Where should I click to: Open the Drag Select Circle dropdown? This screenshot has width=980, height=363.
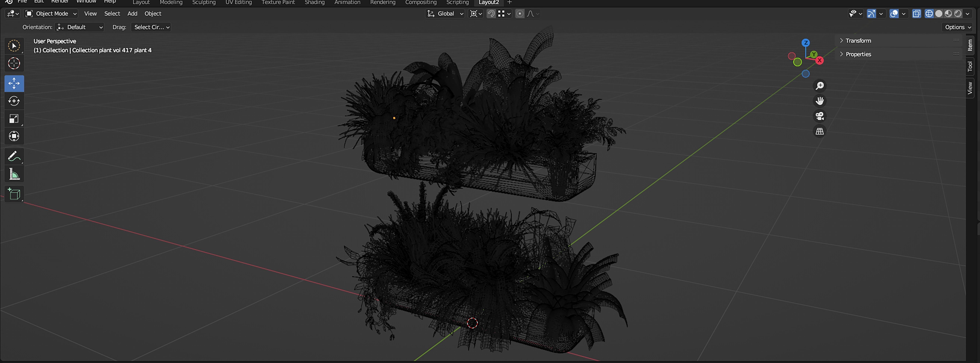point(151,27)
